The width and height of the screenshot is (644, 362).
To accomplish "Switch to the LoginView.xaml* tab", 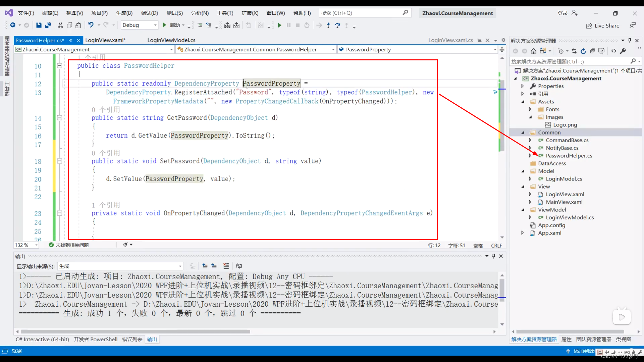I will tap(105, 40).
